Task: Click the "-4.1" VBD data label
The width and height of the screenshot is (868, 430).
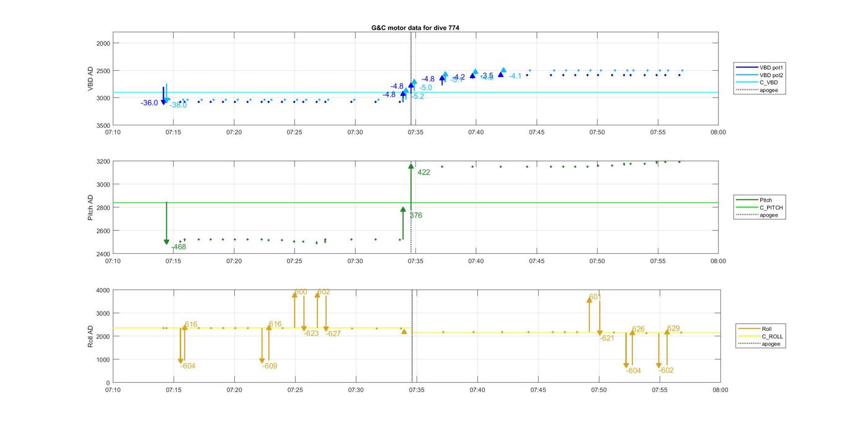Action: coord(515,76)
